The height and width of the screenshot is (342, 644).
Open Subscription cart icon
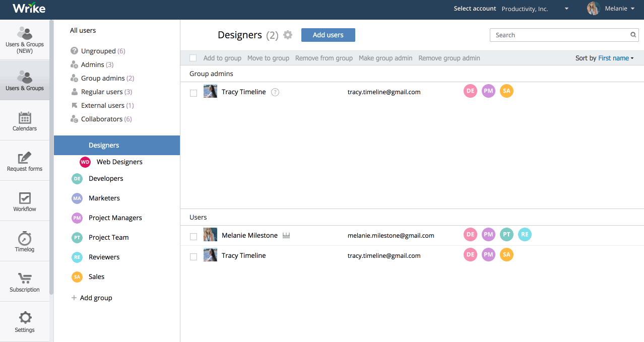25,281
